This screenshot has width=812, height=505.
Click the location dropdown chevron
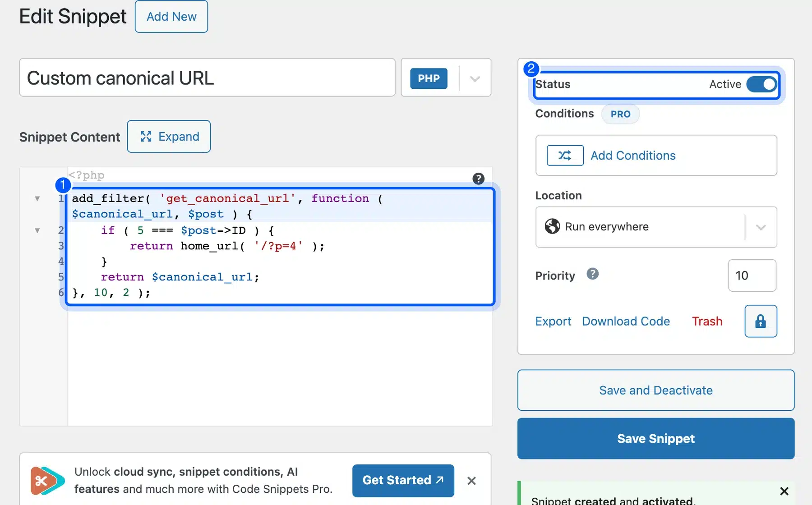761,227
